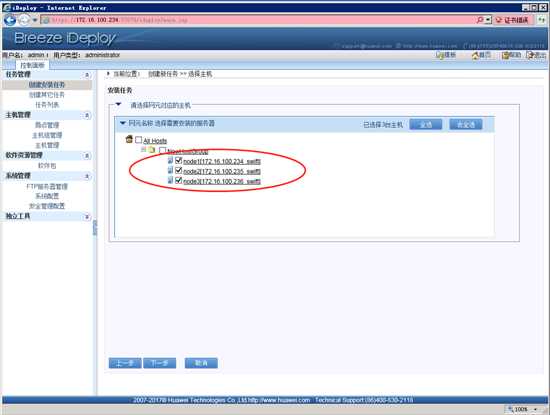The image size is (550, 415).
Task: Click the sidebar splitter collapse handle
Action: click(x=95, y=228)
